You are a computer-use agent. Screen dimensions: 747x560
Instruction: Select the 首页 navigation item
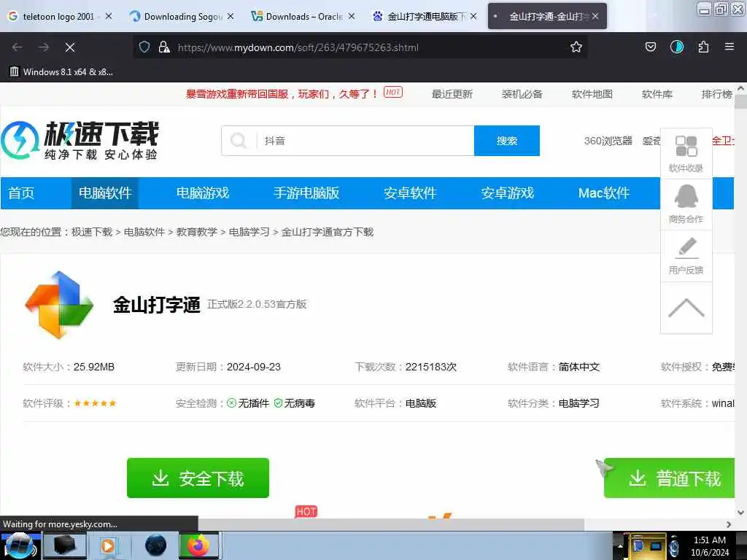pos(21,192)
